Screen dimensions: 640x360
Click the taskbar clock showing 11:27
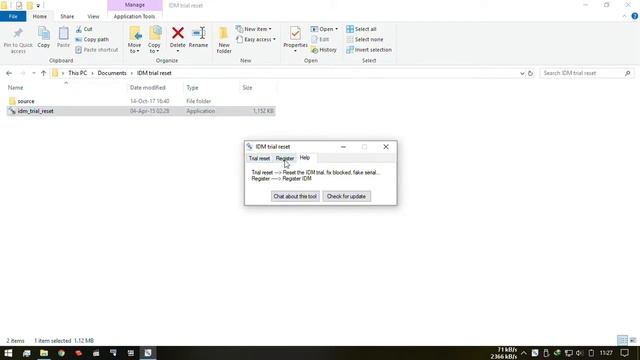click(606, 353)
